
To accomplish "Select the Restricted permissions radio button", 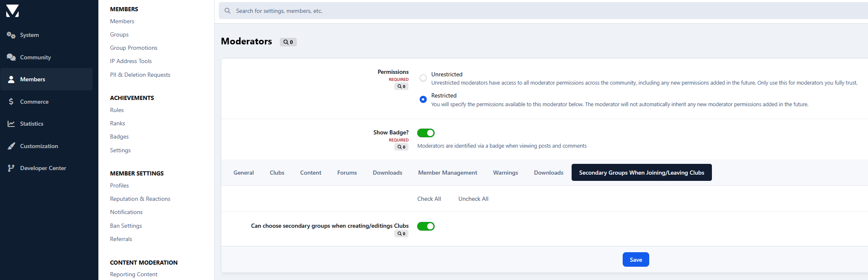I will [423, 100].
